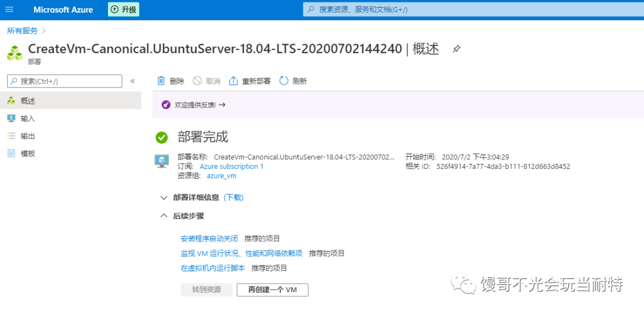This screenshot has width=644, height=313.
Task: Click the 部署完成 heading text
Action: click(x=203, y=137)
